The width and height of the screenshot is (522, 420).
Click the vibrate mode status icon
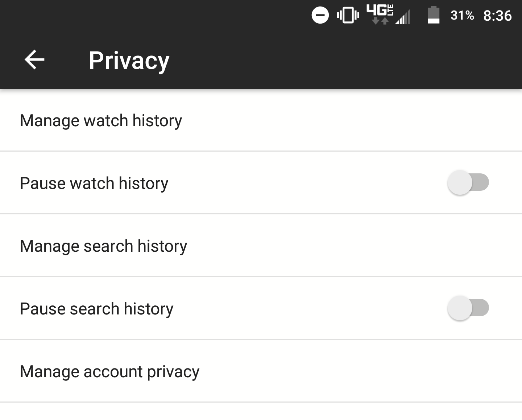[348, 16]
